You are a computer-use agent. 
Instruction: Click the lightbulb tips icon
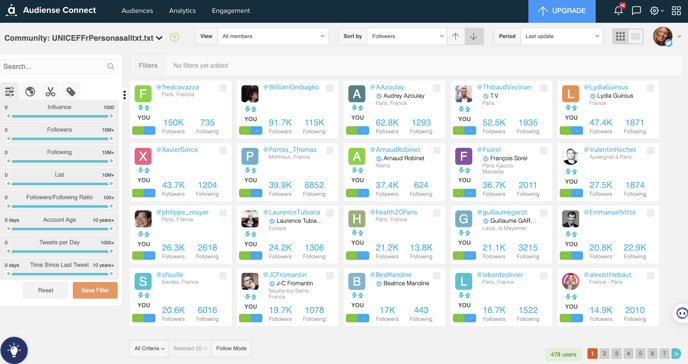pyautogui.click(x=14, y=350)
